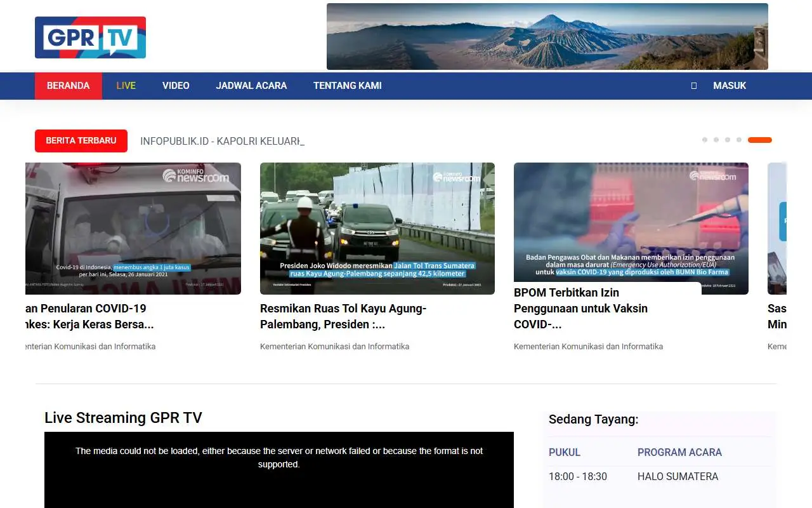Click the small icon beside MASUK
812x508 pixels.
pos(694,86)
